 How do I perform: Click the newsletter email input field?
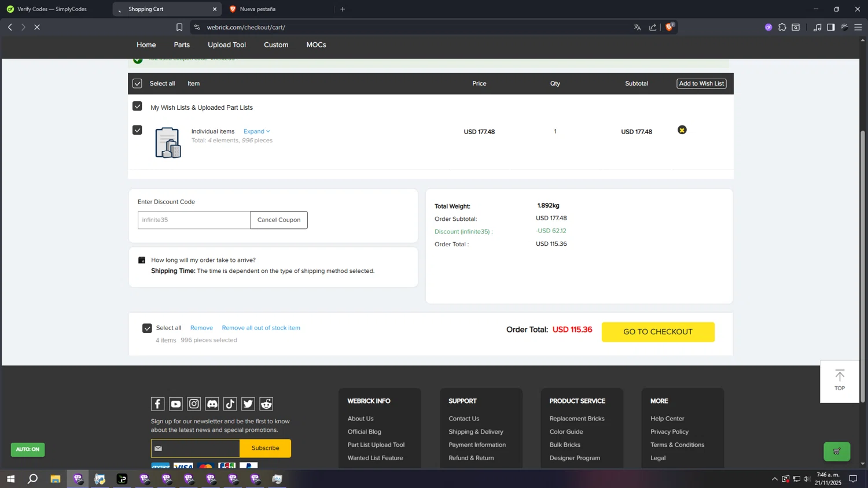tap(196, 448)
